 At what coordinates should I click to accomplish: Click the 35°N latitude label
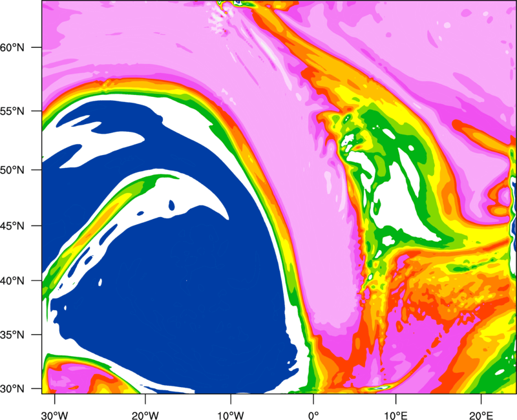(12, 335)
